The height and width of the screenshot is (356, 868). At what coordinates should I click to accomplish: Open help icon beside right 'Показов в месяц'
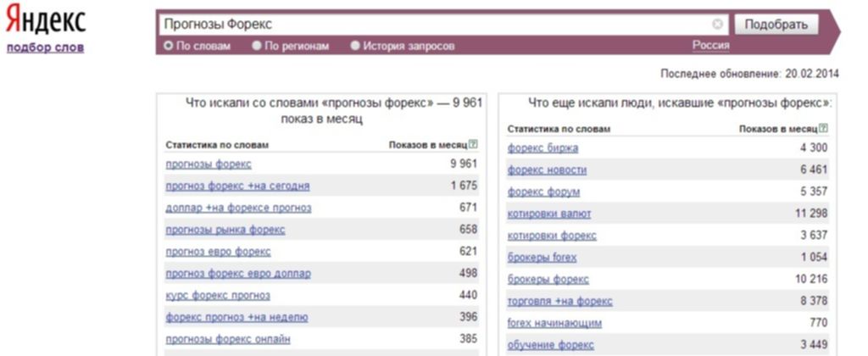pyautogui.click(x=824, y=129)
